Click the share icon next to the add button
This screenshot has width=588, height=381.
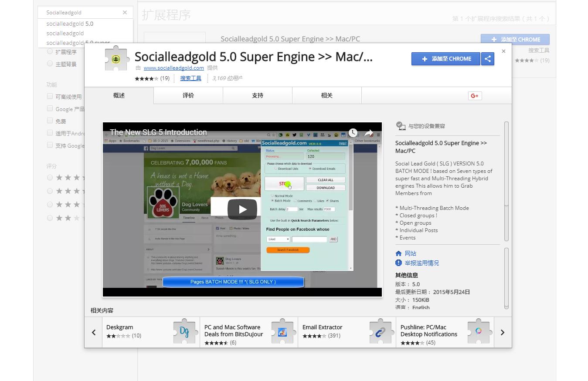coord(488,59)
